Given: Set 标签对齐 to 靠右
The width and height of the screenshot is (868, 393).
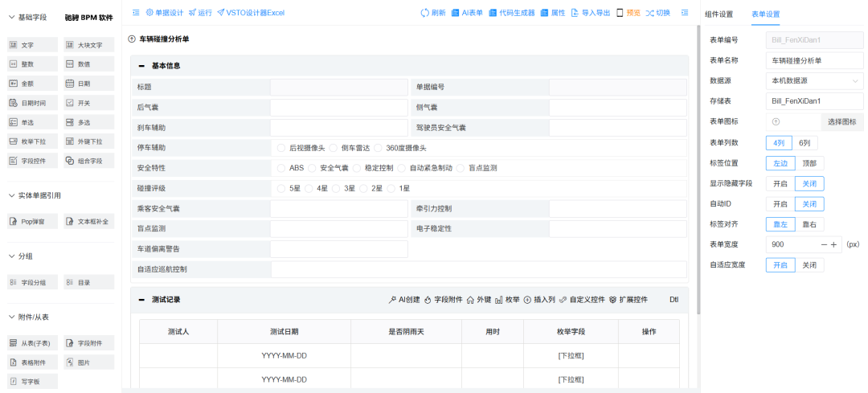Looking at the screenshot, I should (809, 225).
